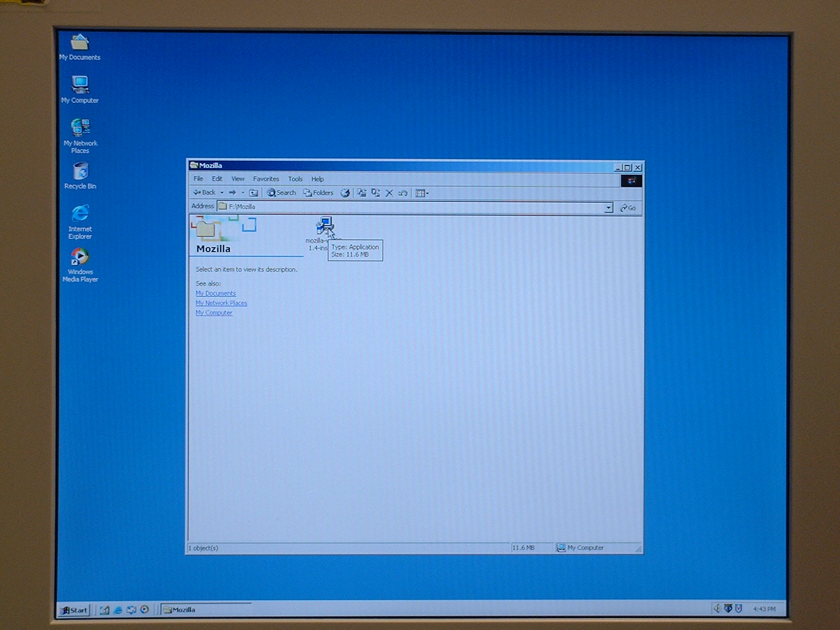Click the Start button on taskbar
Image resolution: width=840 pixels, height=630 pixels.
click(x=74, y=610)
